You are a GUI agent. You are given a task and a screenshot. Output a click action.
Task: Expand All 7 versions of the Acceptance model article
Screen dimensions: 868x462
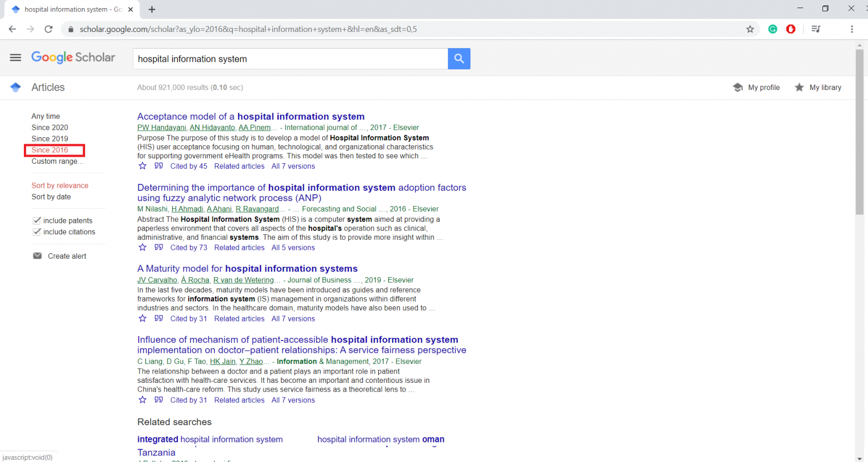pyautogui.click(x=293, y=166)
